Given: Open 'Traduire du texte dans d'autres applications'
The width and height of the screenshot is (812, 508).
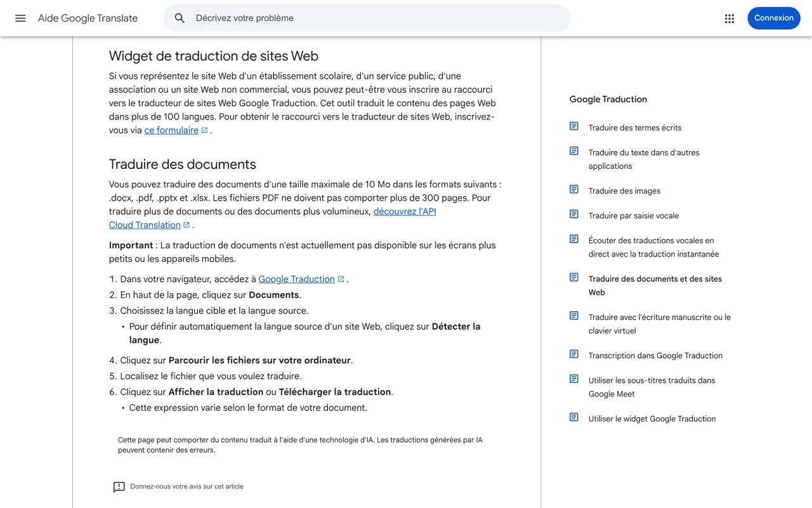Looking at the screenshot, I should pyautogui.click(x=644, y=159).
